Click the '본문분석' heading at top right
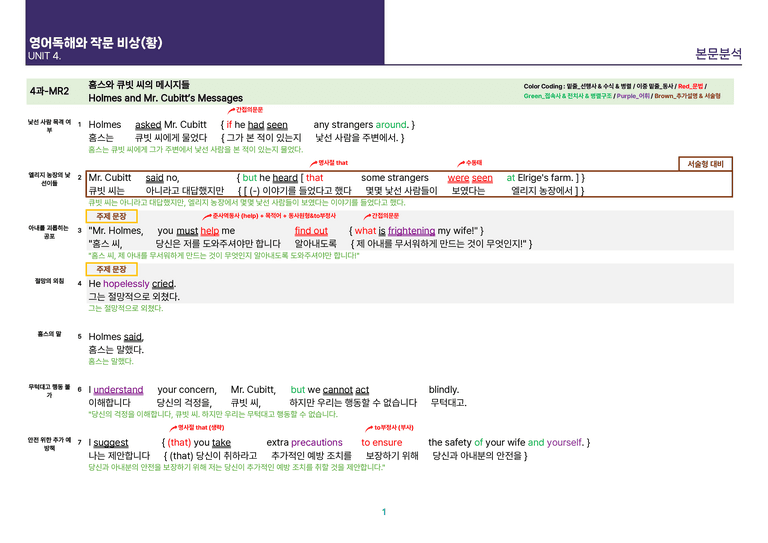The image size is (768, 543). pos(719,53)
